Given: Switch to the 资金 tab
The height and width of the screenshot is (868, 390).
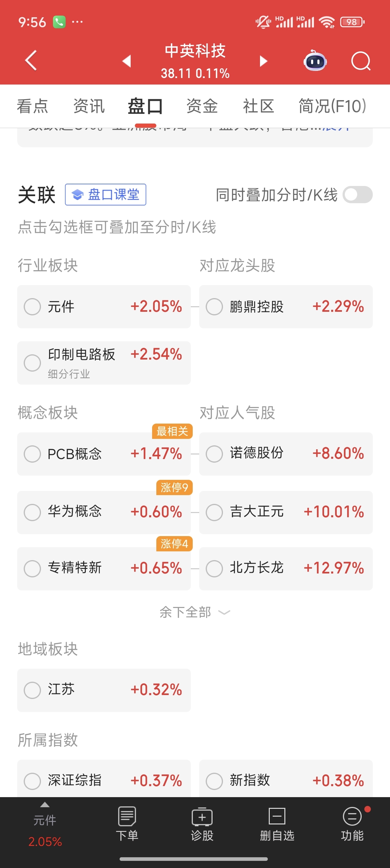Looking at the screenshot, I should [202, 106].
